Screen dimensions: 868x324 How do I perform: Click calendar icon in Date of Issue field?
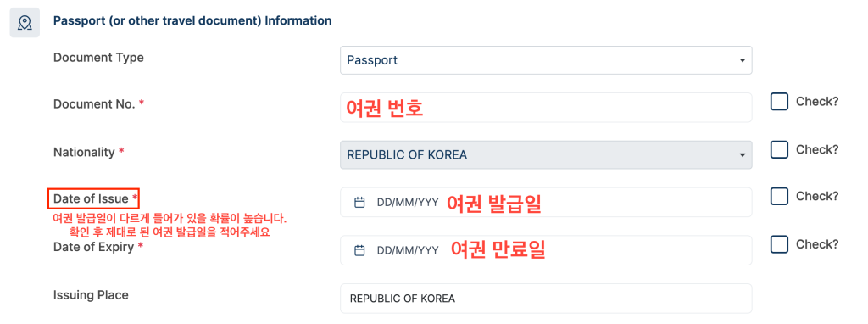coord(359,203)
